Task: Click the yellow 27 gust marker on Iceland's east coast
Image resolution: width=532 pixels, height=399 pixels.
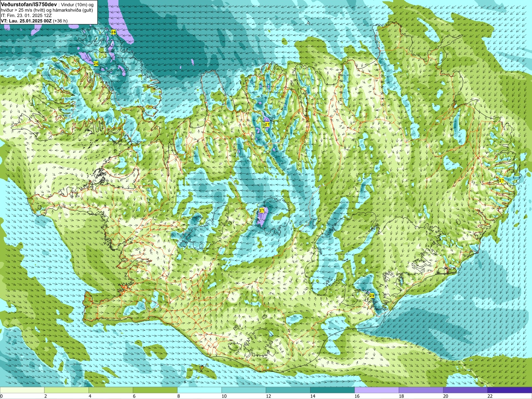Action: [x=501, y=180]
